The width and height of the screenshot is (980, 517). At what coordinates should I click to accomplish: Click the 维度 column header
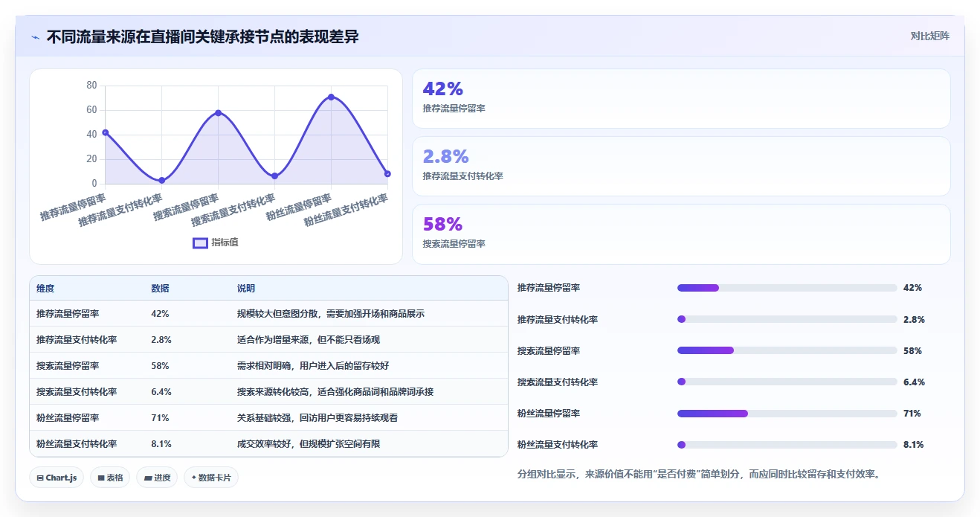pos(45,289)
